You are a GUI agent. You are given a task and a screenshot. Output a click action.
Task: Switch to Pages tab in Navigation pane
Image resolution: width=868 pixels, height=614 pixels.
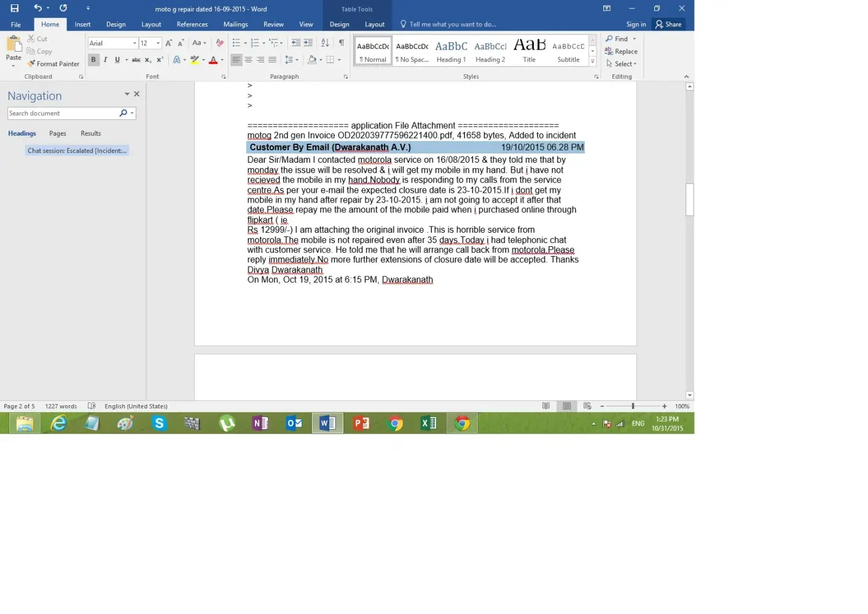coord(58,133)
